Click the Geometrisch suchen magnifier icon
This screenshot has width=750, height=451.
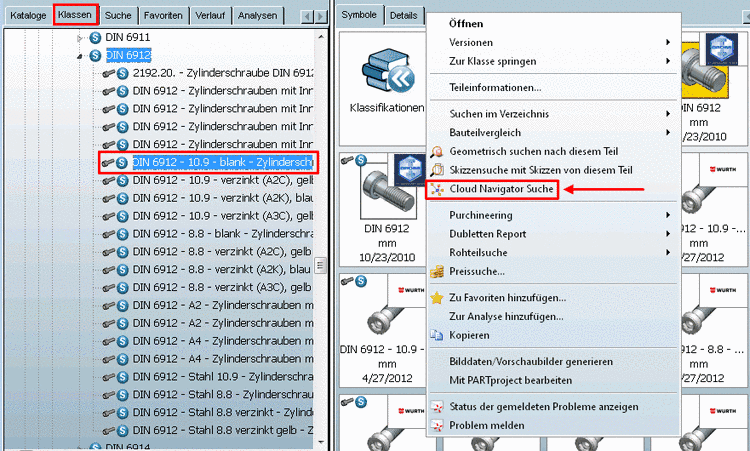pyautogui.click(x=437, y=152)
